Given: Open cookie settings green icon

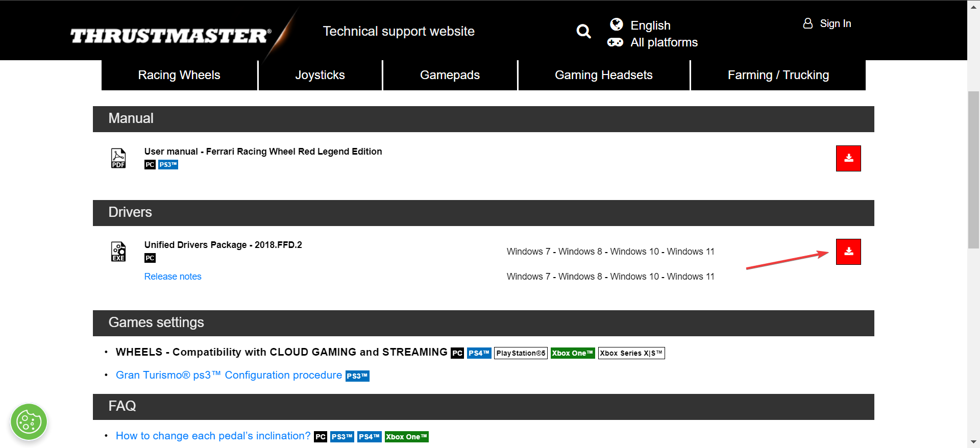Looking at the screenshot, I should (x=29, y=422).
